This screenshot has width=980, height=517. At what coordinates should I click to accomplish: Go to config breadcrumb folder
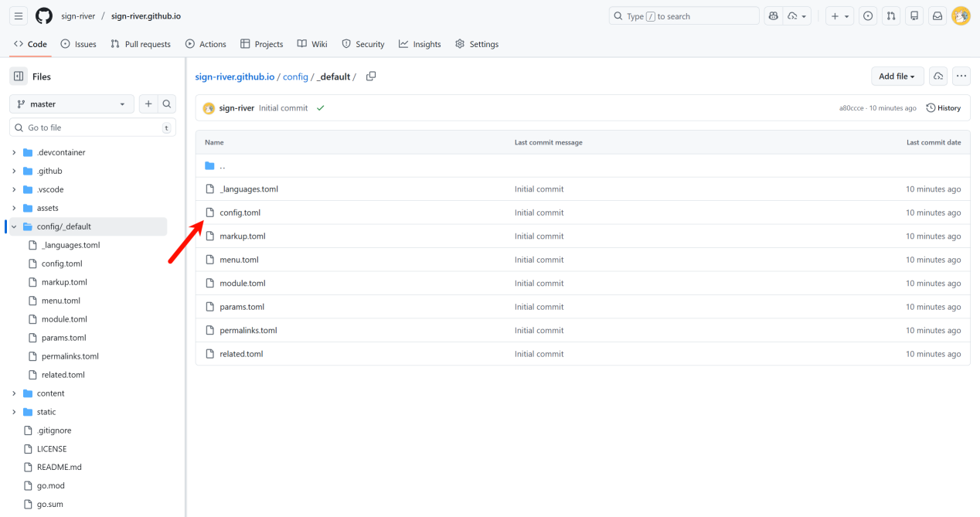click(295, 77)
